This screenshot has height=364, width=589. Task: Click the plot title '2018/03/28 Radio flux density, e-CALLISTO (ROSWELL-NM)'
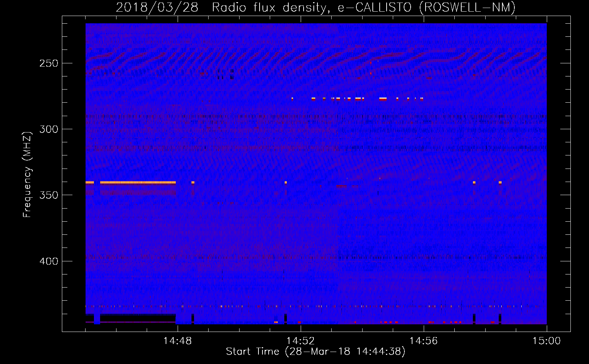316,8
